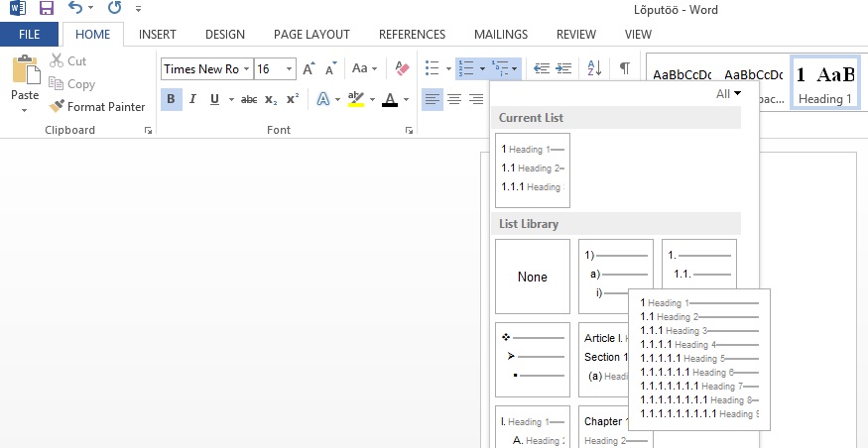Click the Paste clipboard icon
The image size is (868, 448).
click(x=26, y=69)
